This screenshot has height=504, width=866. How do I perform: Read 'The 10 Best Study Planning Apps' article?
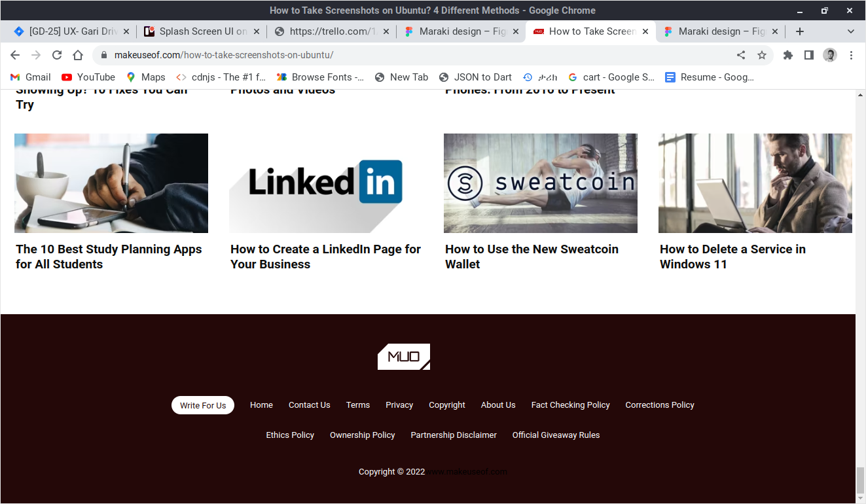(109, 257)
